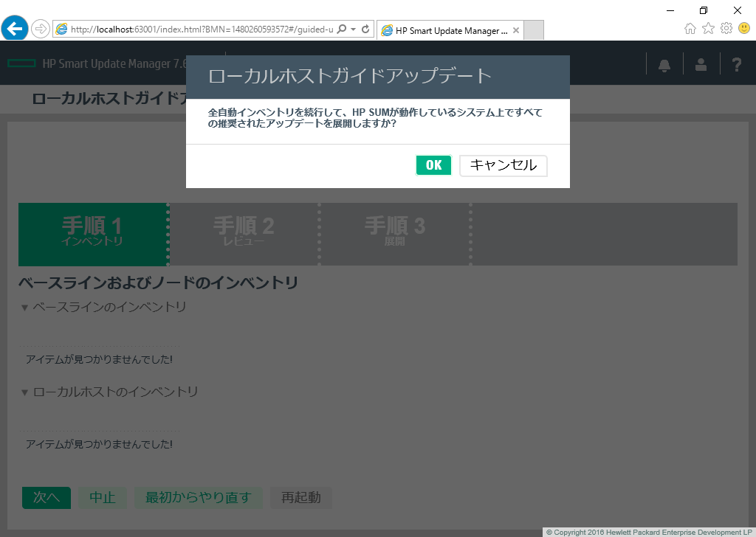Open browser tools gear icon
This screenshot has width=756, height=537.
[726, 29]
